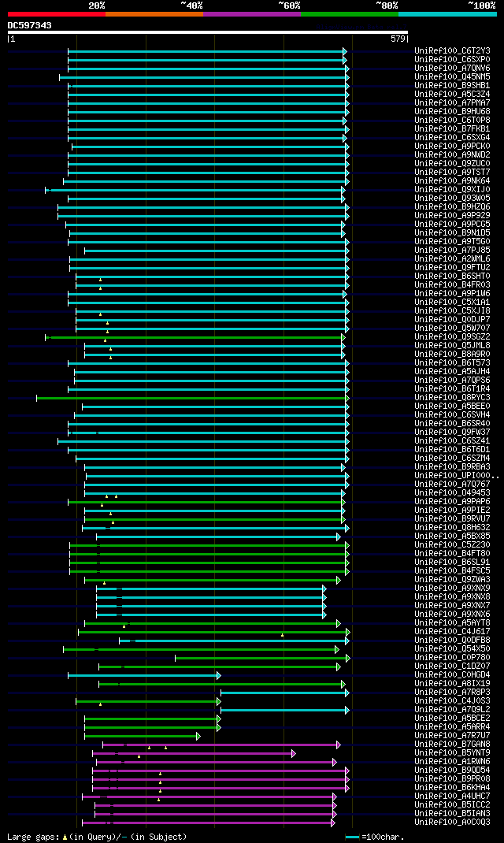Viewport: 504px width, 843px height.
Task: Click the green ~80% identity legend segment
Action: point(350,13)
